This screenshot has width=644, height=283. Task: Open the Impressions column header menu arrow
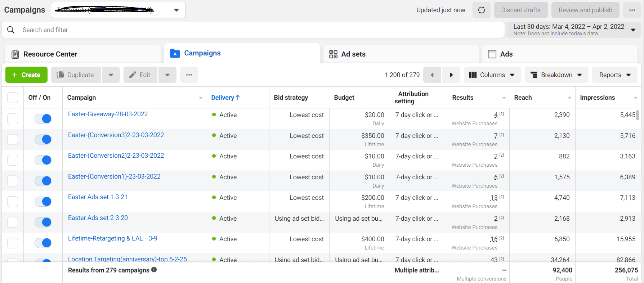635,98
